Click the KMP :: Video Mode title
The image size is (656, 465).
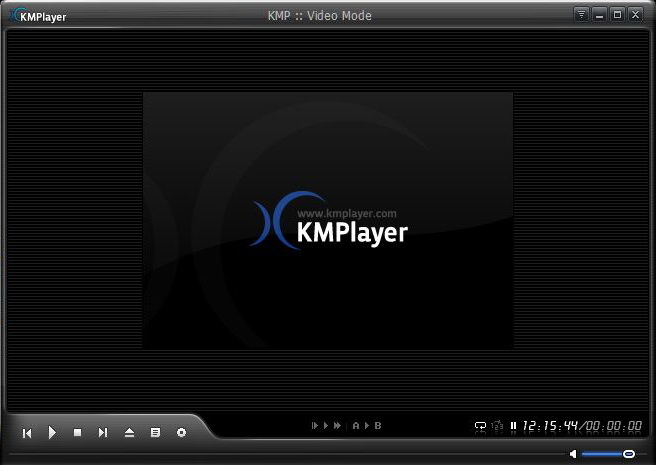coord(320,16)
